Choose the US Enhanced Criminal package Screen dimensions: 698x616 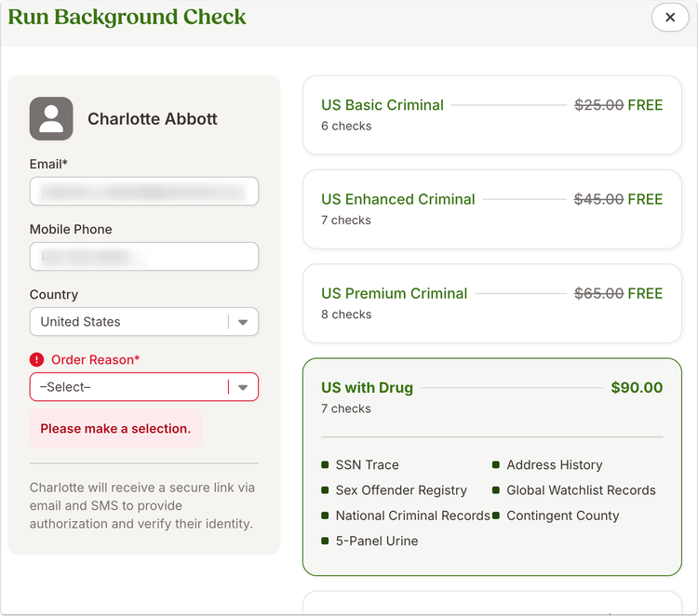(492, 209)
